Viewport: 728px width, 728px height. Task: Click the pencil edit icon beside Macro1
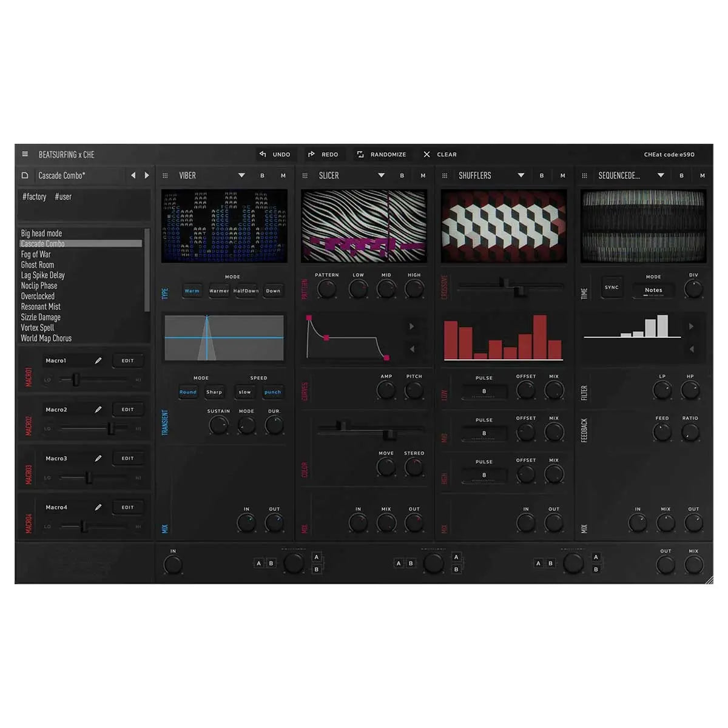[x=98, y=360]
